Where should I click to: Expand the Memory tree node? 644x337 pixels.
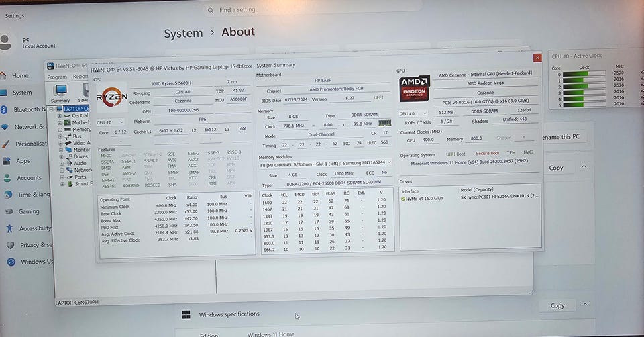[60, 130]
